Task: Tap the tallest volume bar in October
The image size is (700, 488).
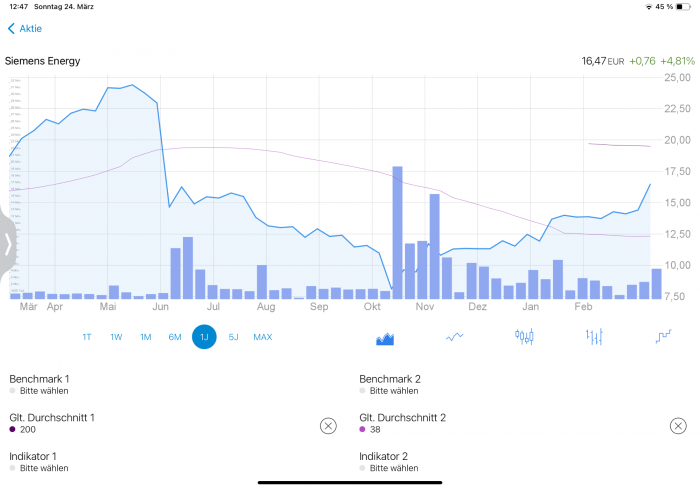Action: [x=397, y=232]
